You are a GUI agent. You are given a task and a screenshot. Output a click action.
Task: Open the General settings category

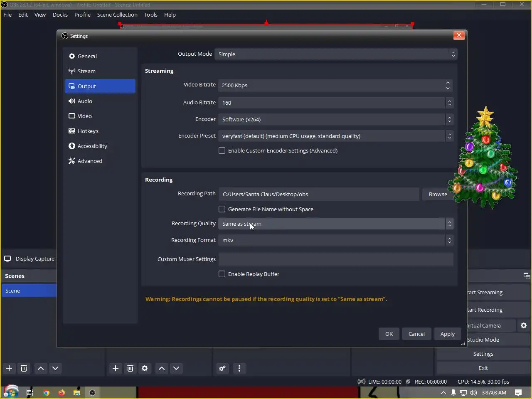(100, 56)
